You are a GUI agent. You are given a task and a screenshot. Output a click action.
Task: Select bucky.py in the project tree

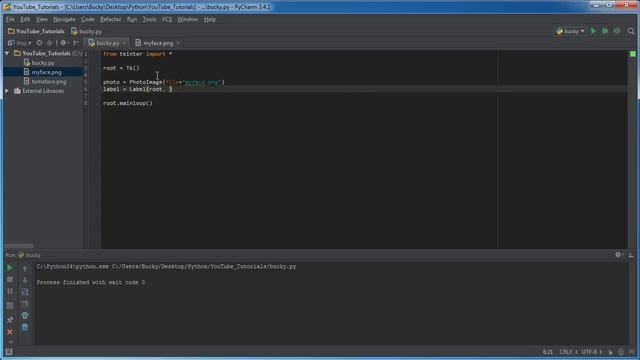tap(43, 63)
